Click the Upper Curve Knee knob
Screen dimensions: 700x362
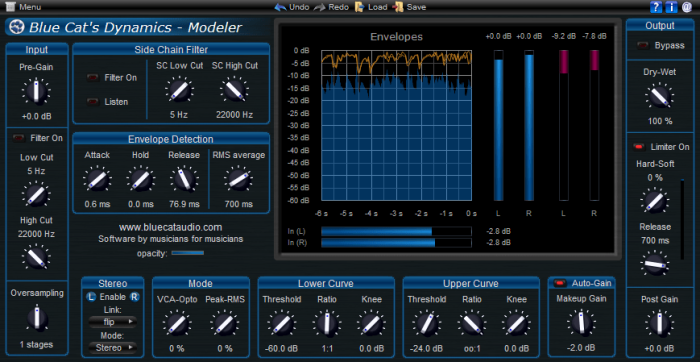[x=516, y=324]
